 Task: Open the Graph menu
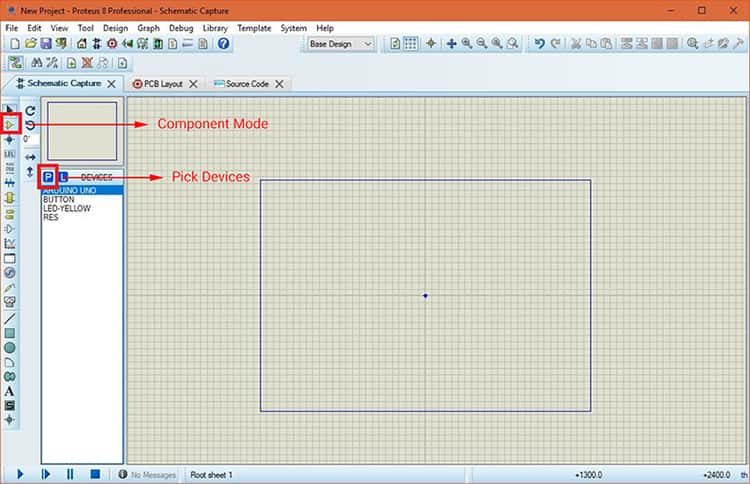point(148,28)
